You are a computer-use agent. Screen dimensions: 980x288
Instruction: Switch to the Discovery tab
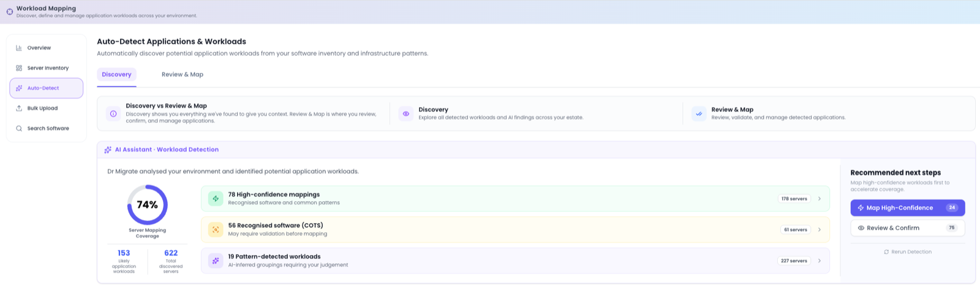(x=116, y=75)
